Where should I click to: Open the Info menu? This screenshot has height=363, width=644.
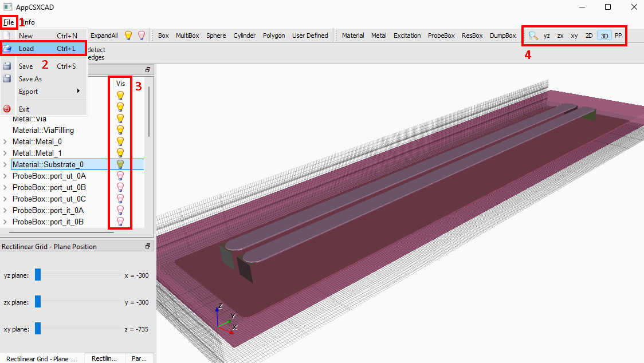[x=29, y=22]
